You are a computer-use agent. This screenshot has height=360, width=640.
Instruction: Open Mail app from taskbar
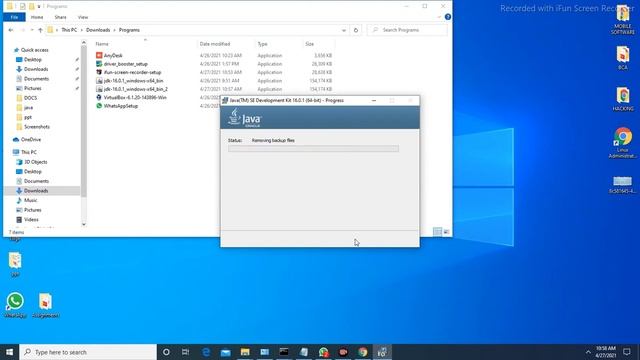[225, 352]
